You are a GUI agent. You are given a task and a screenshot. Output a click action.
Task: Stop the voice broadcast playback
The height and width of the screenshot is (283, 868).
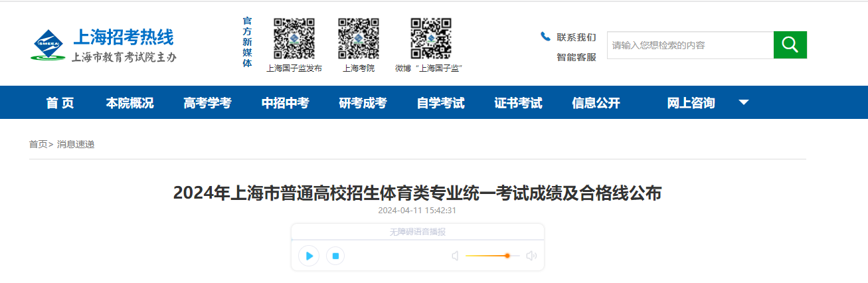[x=335, y=256]
